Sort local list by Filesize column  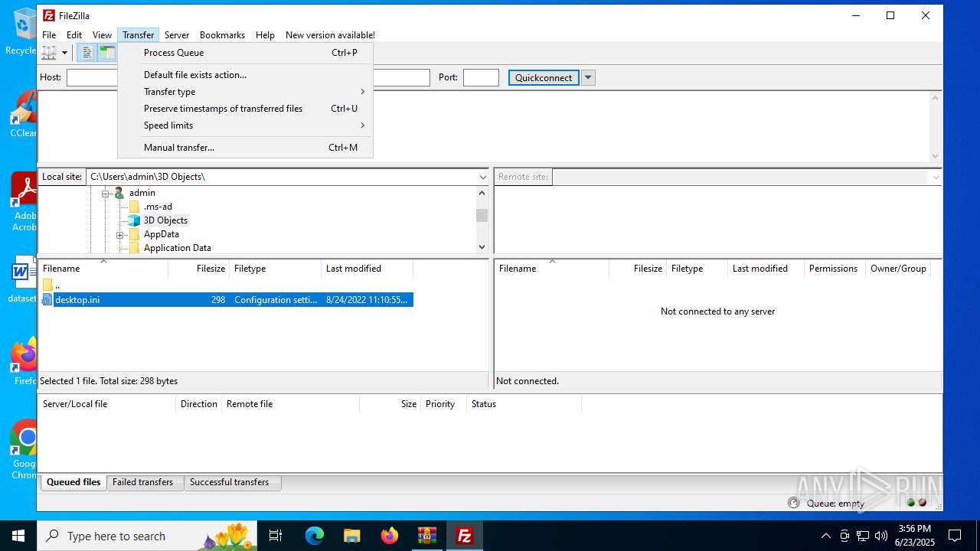(199, 269)
